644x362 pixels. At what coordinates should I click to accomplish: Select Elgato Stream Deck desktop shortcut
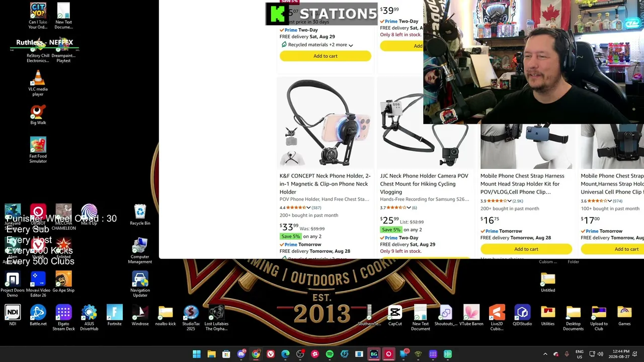pos(63,318)
